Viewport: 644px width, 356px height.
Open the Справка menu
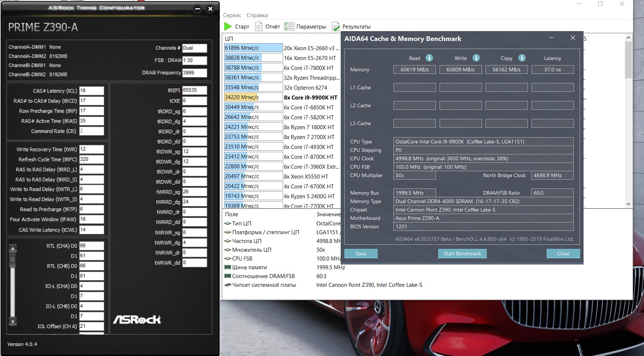[x=257, y=15]
